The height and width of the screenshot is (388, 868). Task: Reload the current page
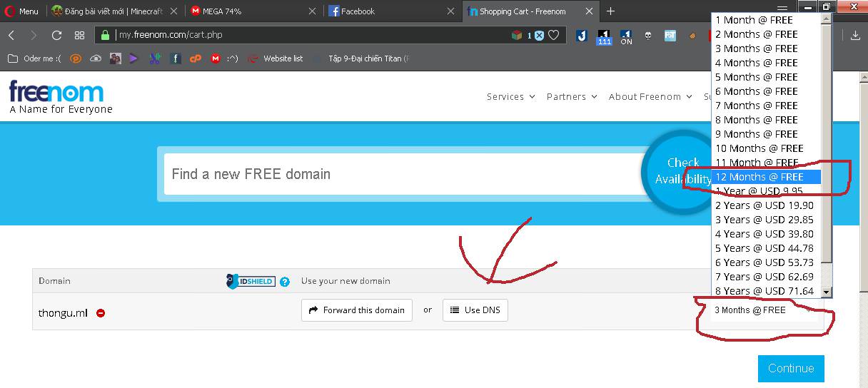tap(56, 35)
